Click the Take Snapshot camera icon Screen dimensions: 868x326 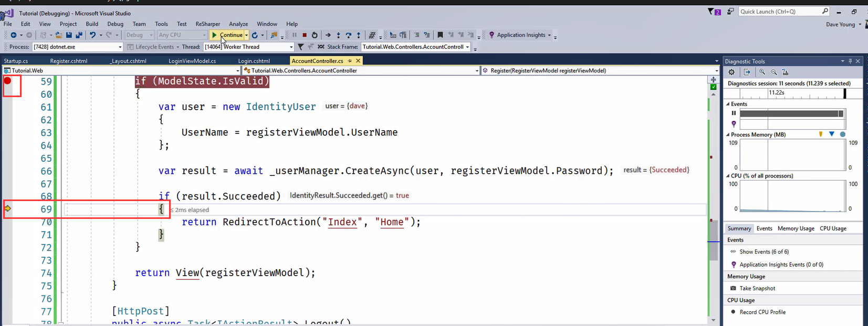pos(733,288)
